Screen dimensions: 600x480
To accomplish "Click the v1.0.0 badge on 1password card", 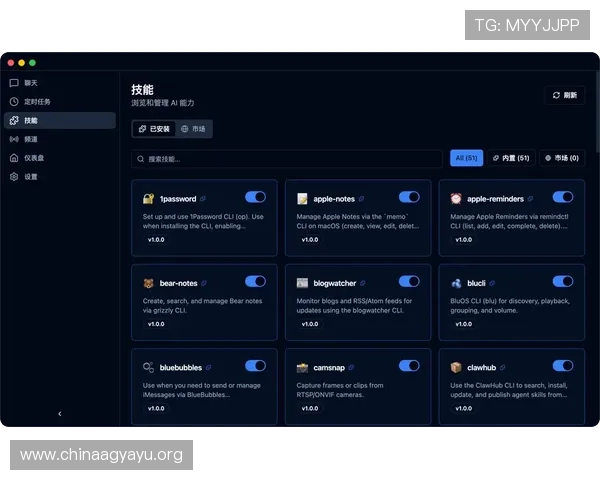I will click(156, 240).
